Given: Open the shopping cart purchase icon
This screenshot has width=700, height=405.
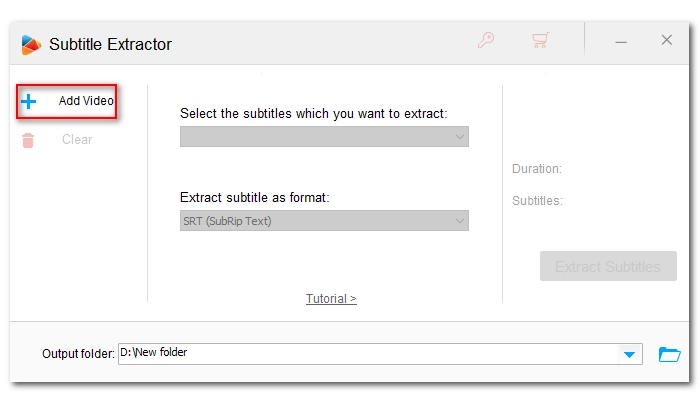Looking at the screenshot, I should pos(540,40).
